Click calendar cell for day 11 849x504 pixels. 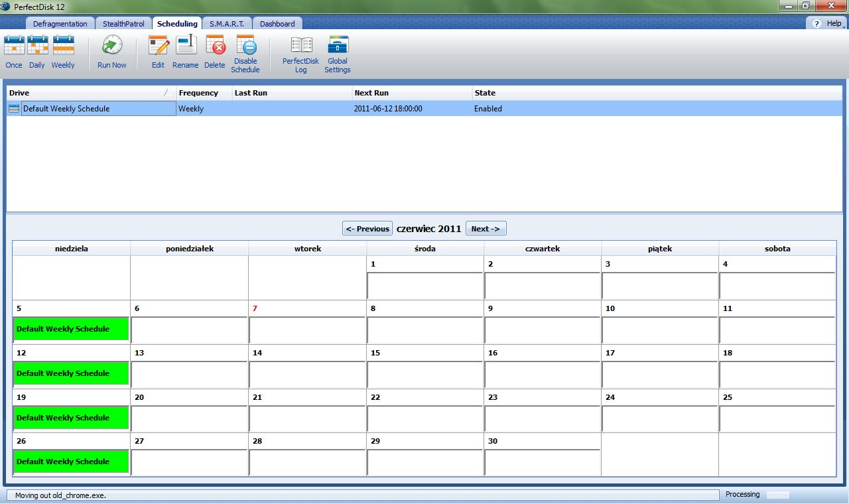tap(777, 322)
